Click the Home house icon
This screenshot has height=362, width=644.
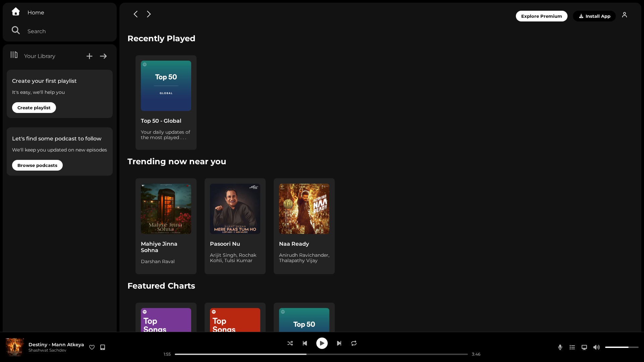coord(16,12)
